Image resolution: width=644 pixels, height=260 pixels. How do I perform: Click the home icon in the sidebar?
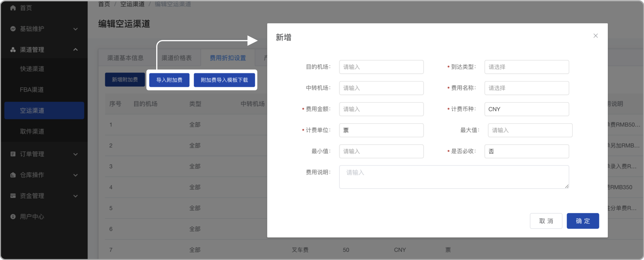pos(13,8)
